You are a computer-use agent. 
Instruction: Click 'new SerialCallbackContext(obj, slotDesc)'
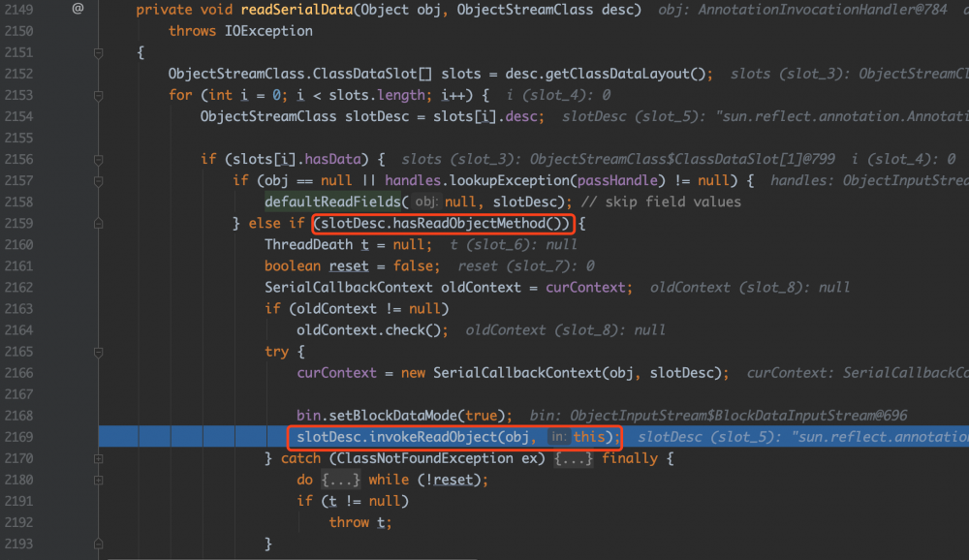pos(561,373)
